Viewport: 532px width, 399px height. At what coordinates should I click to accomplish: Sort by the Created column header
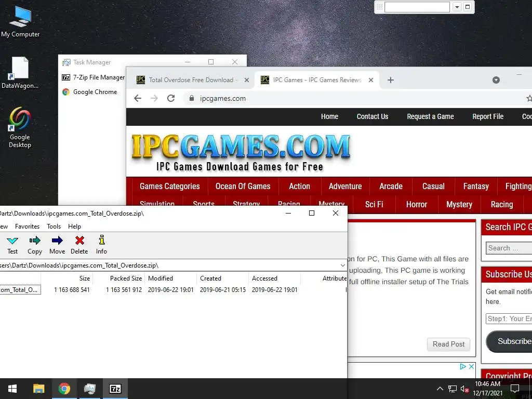pos(222,278)
